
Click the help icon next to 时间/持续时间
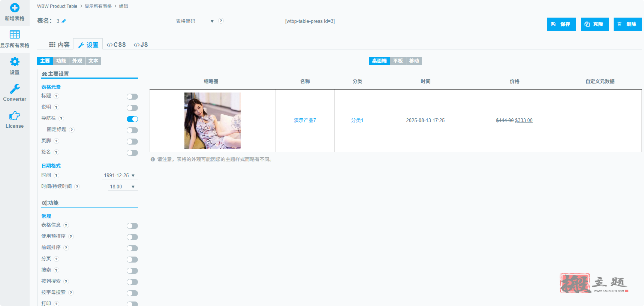coord(77,187)
